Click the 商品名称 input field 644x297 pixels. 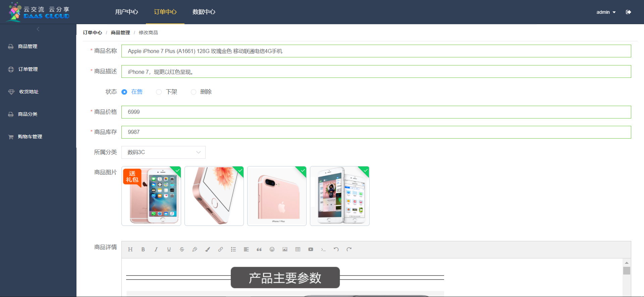click(376, 51)
